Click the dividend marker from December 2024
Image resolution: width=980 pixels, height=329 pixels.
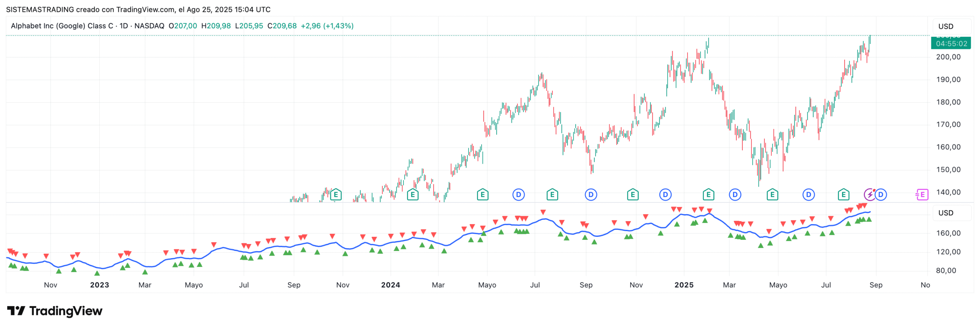point(665,195)
